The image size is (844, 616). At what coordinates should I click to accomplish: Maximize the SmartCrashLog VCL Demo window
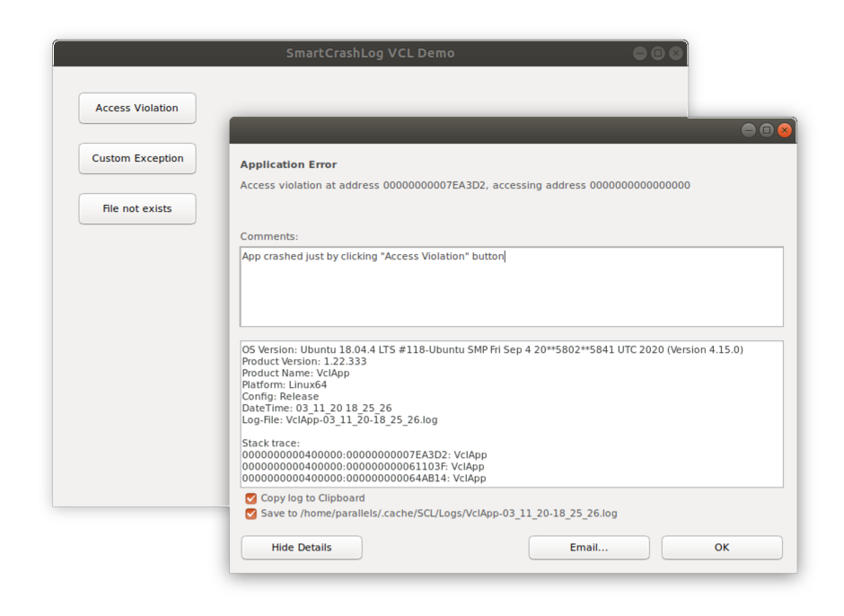tap(658, 53)
